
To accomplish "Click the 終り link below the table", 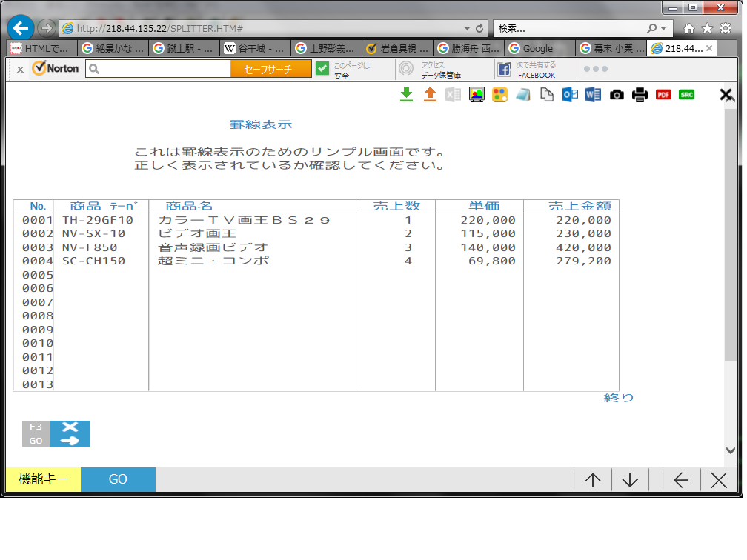I will (619, 398).
